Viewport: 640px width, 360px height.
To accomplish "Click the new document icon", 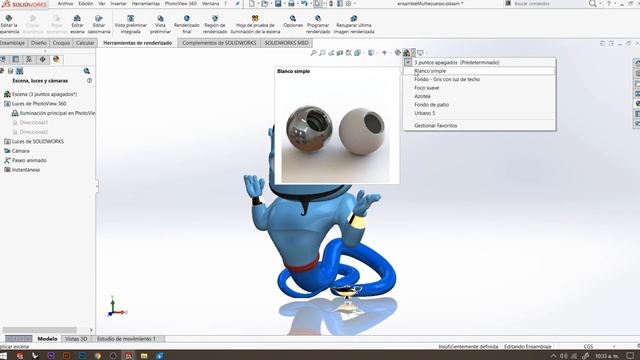I will (252, 4).
